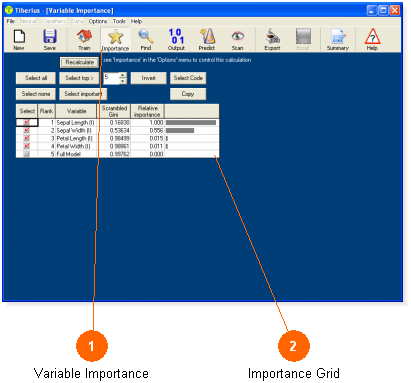Screen dimensions: 411x383
Task: Open the Neural menu
Action: pos(28,21)
